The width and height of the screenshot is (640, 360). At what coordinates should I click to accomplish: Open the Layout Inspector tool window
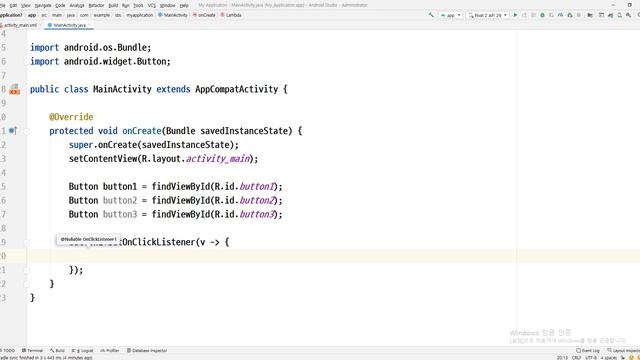623,351
